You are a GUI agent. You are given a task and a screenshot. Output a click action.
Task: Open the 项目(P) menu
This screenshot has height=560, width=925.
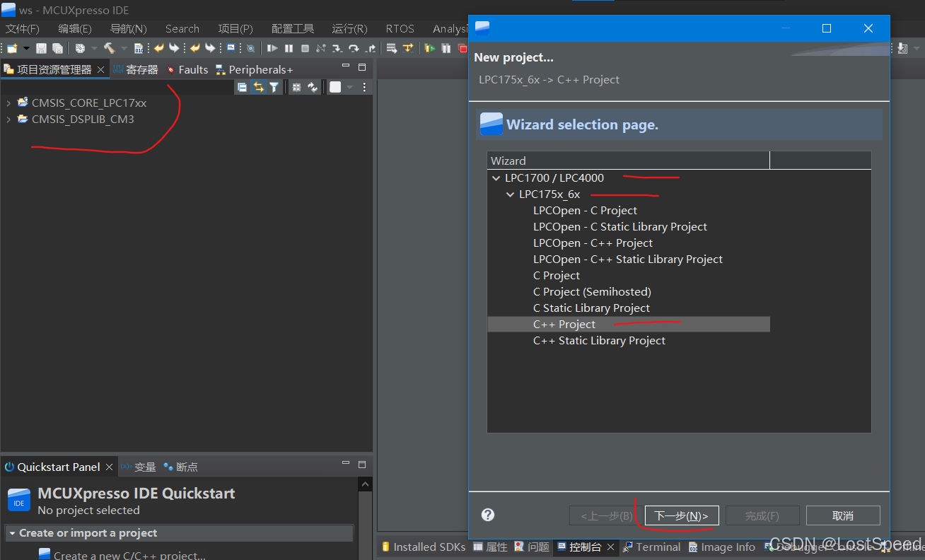235,29
